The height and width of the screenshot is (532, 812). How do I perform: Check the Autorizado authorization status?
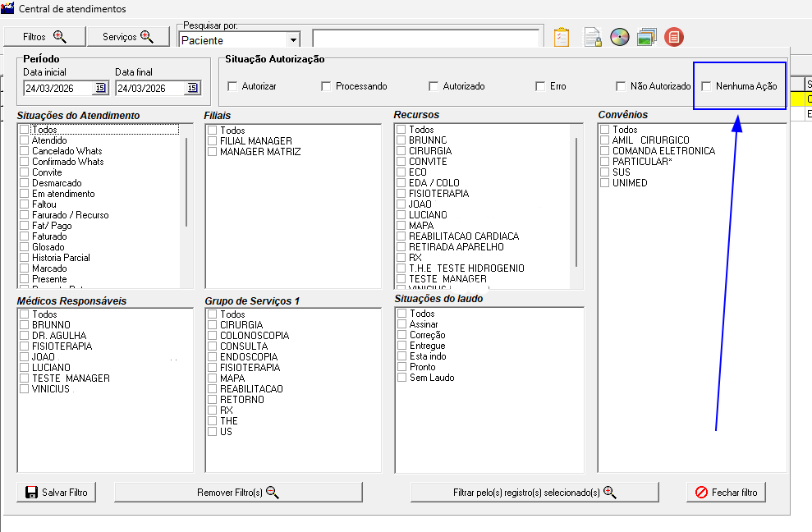coord(434,86)
